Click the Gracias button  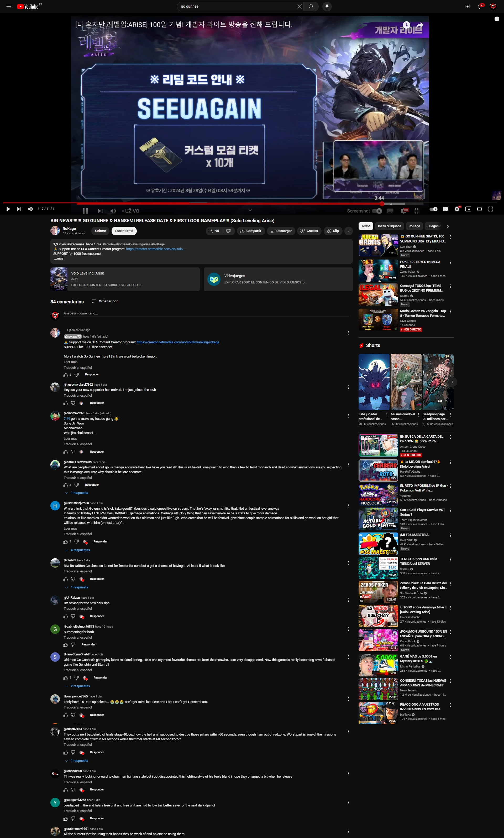tap(309, 231)
